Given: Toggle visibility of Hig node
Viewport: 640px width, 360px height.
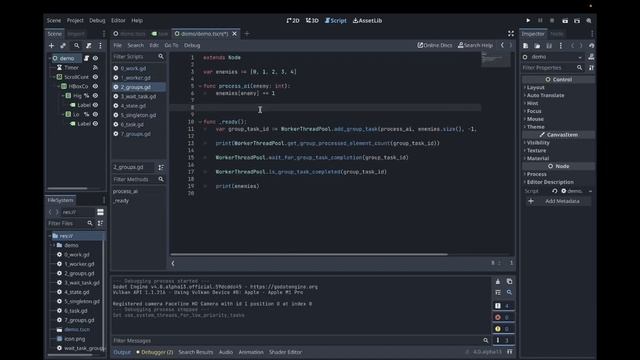Looking at the screenshot, I should click(x=95, y=96).
